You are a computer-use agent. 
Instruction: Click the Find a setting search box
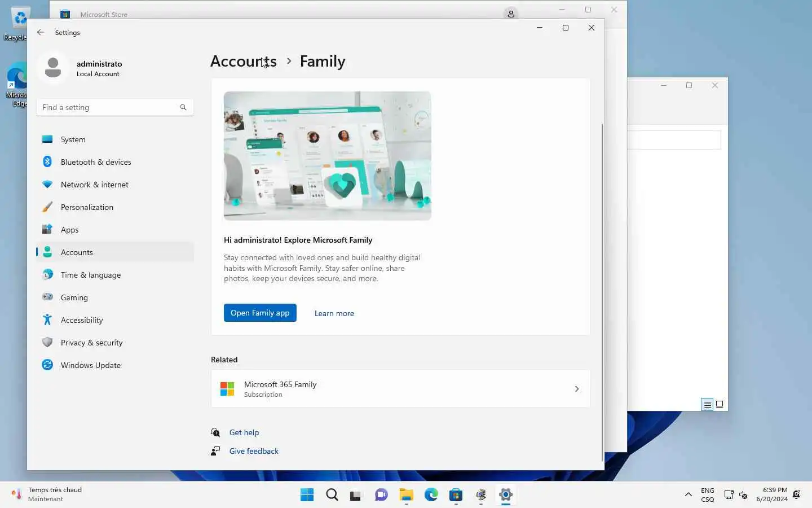(x=115, y=107)
